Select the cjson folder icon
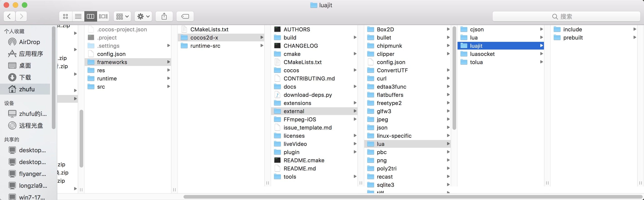Viewport: 644px width, 200px height. [464, 29]
